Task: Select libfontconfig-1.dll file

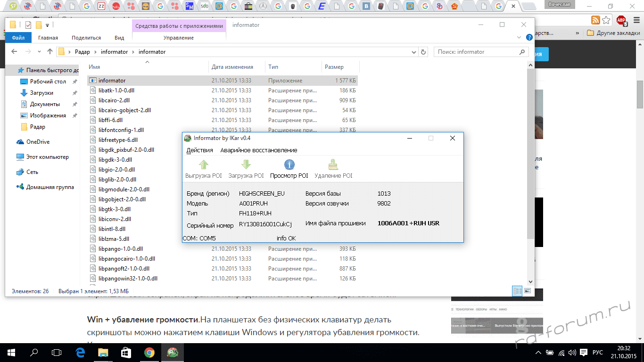Action: click(223, 130)
